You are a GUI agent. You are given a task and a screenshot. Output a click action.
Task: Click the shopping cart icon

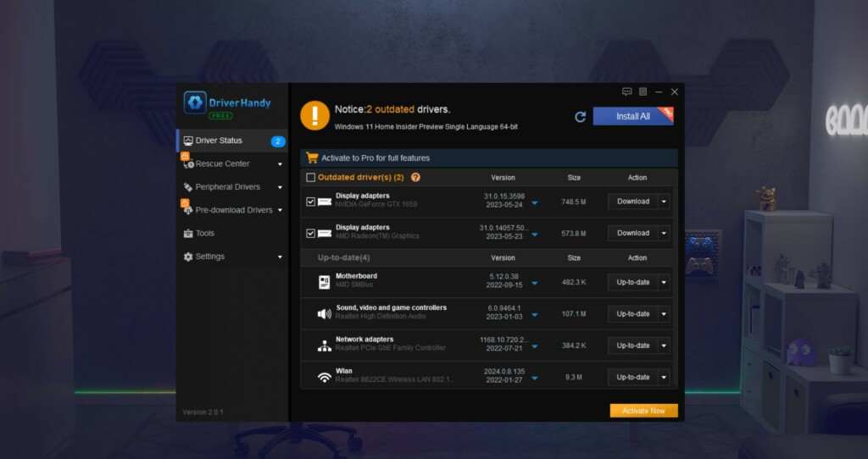click(312, 158)
